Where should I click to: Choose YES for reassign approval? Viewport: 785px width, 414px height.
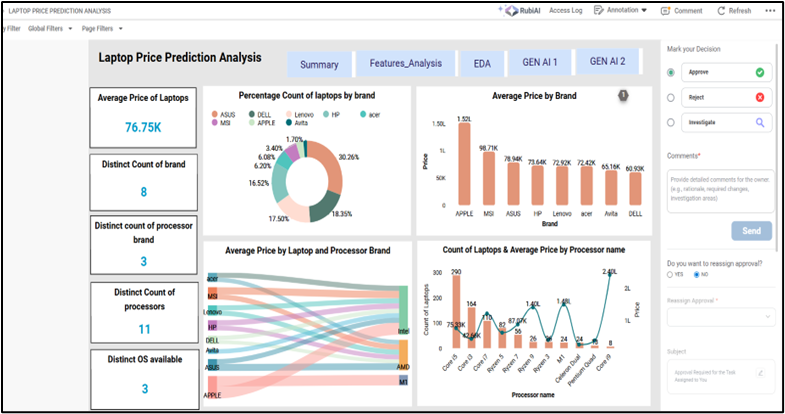tap(670, 274)
